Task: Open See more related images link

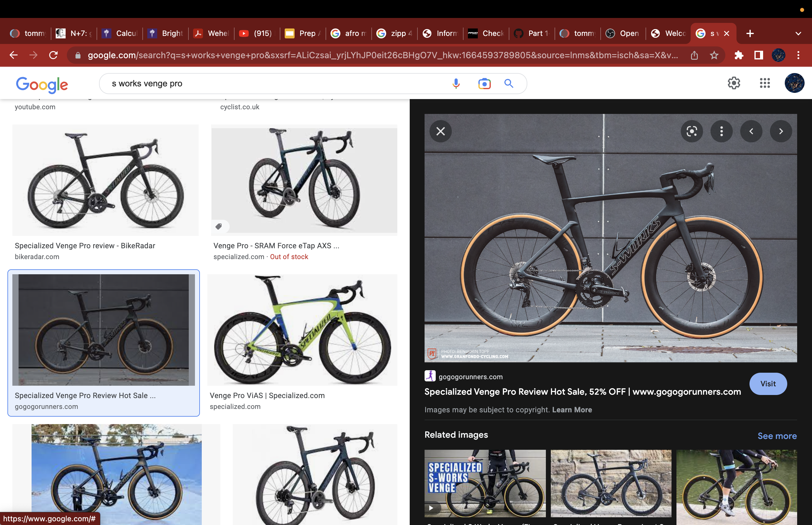Action: coord(777,436)
